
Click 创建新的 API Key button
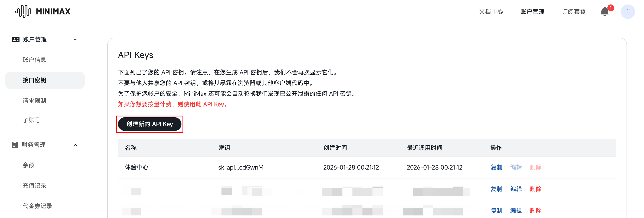coord(149,124)
